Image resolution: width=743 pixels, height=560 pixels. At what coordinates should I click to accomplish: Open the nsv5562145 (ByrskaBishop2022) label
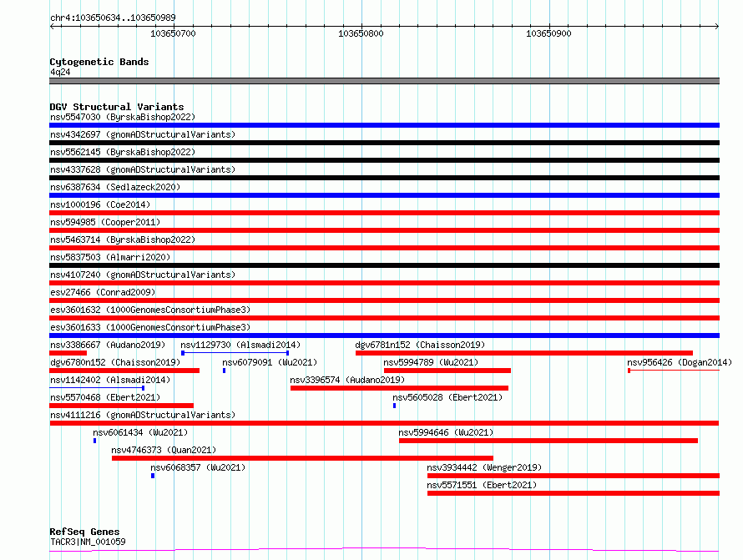point(123,152)
